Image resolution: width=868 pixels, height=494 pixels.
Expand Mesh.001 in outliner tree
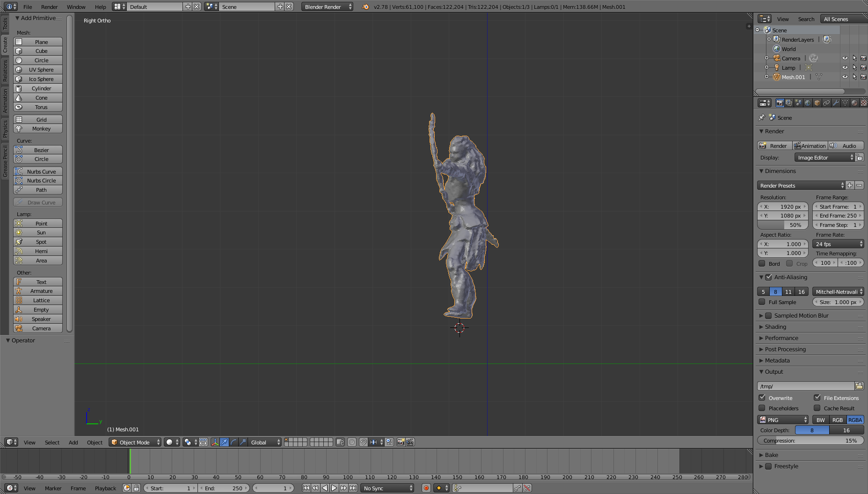(766, 77)
